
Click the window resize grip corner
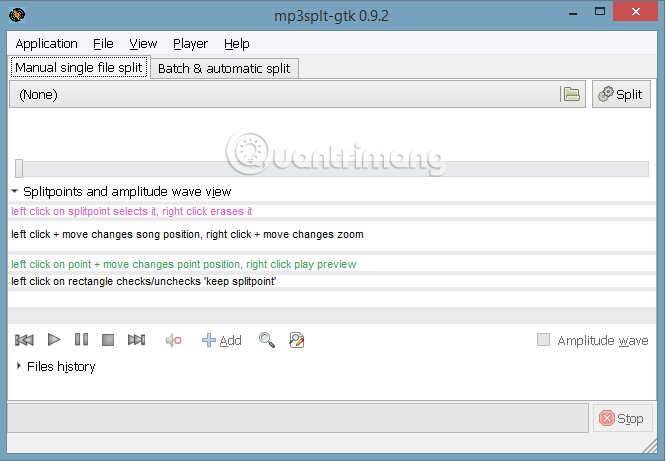pos(650,446)
